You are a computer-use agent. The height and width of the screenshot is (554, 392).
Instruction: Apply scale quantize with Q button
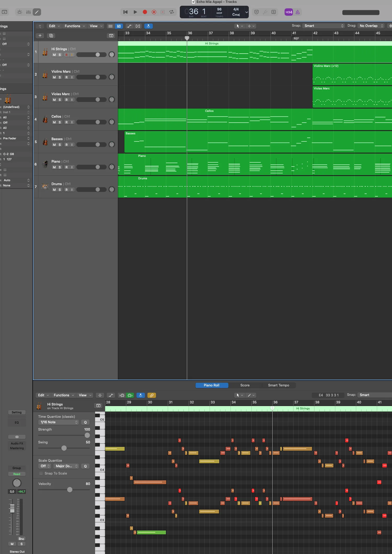coord(85,466)
